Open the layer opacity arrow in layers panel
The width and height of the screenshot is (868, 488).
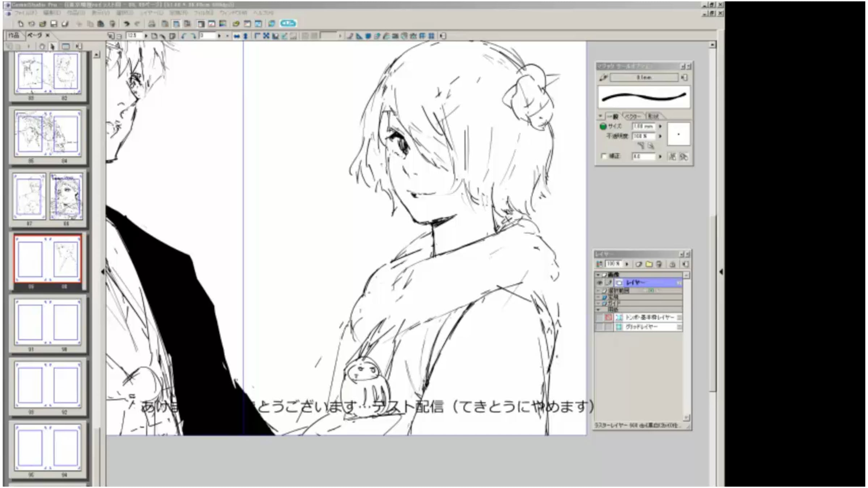627,264
